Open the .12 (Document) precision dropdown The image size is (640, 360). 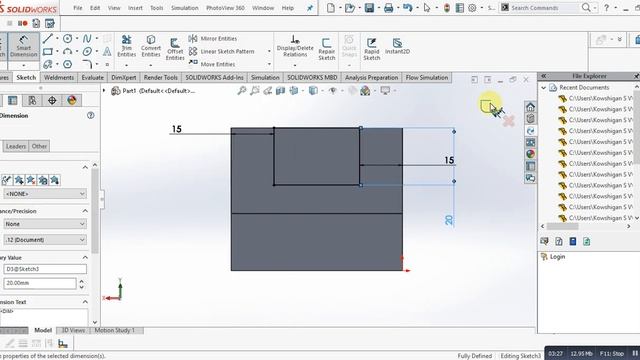(45, 240)
